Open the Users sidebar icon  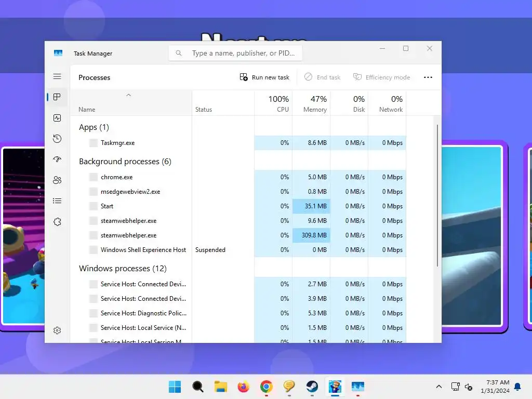57,180
